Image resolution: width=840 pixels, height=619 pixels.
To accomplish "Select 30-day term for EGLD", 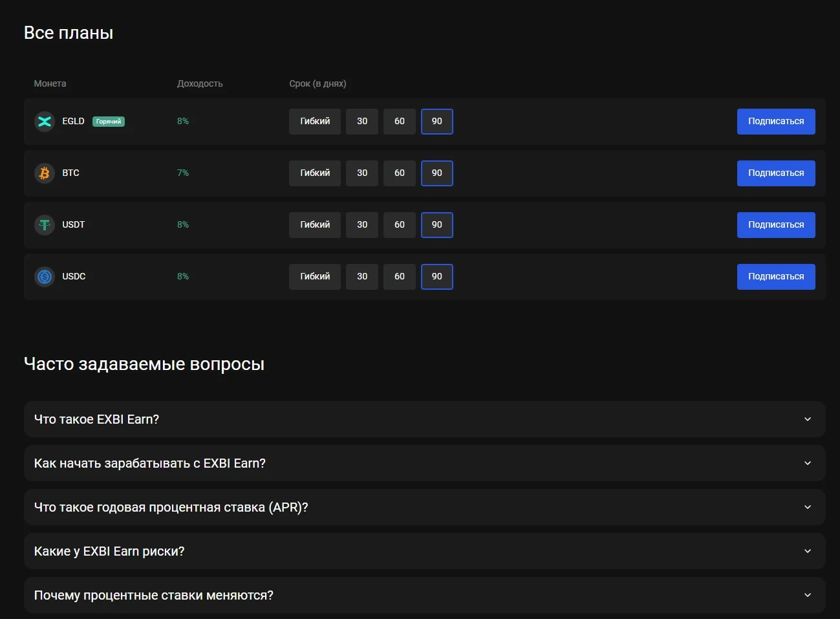I will tap(362, 122).
